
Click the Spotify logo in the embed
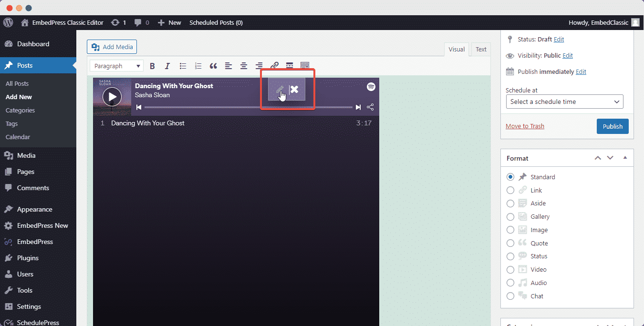(371, 87)
